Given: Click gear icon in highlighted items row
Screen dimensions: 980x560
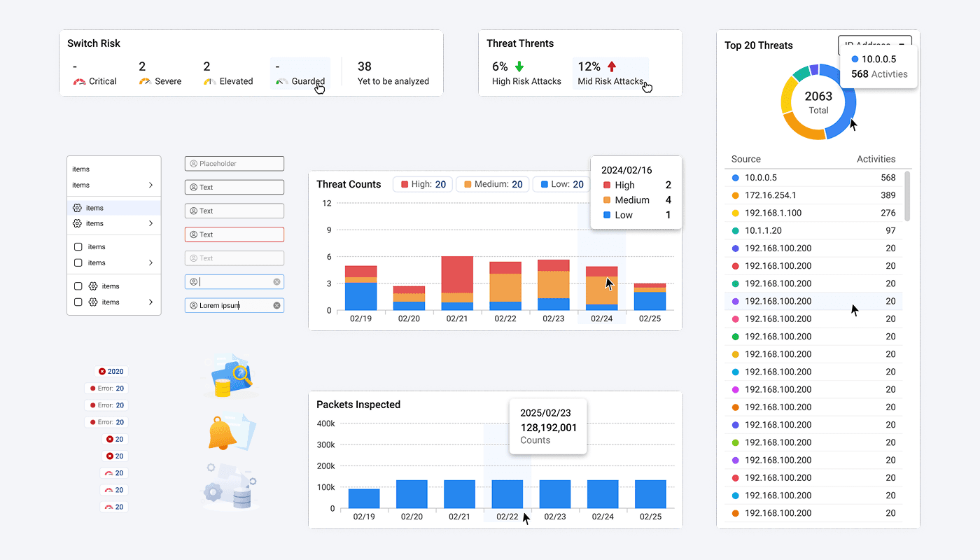Looking at the screenshot, I should [77, 208].
